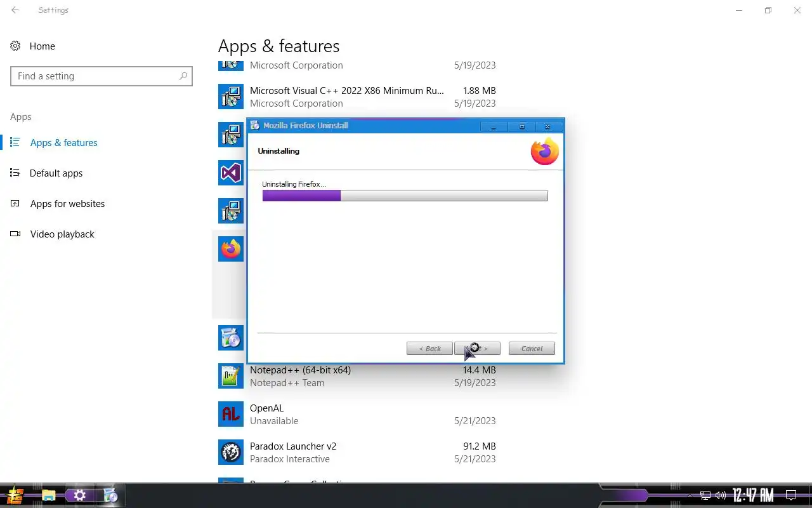The image size is (812, 508).
Task: Click the Paradox Interactive publisher text
Action: 290,459
